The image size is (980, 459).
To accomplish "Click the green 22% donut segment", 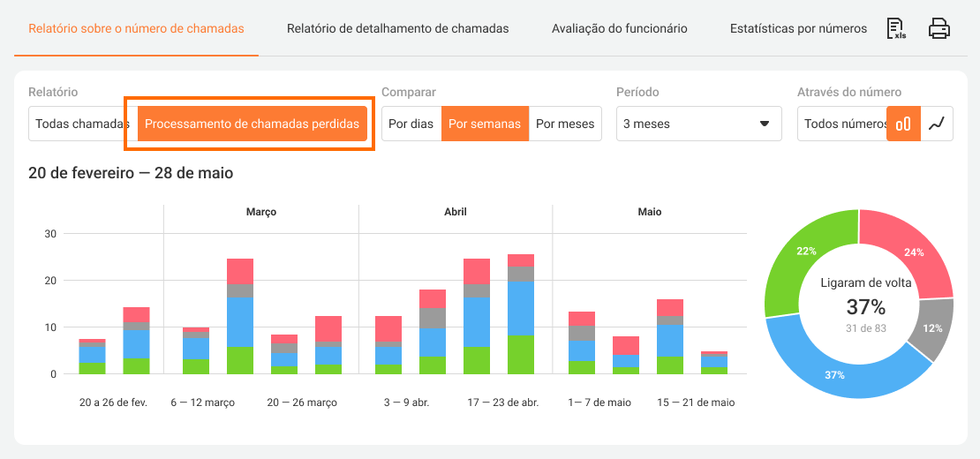I will click(797, 258).
